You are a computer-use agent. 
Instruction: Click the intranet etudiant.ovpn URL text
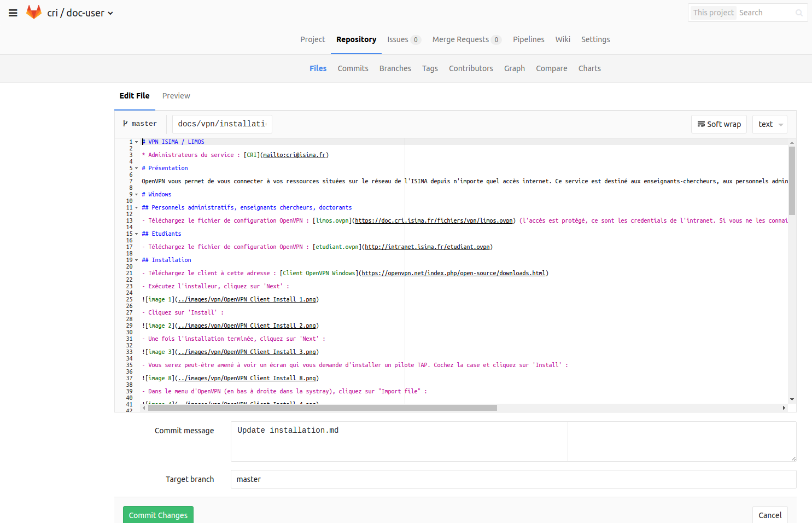427,247
